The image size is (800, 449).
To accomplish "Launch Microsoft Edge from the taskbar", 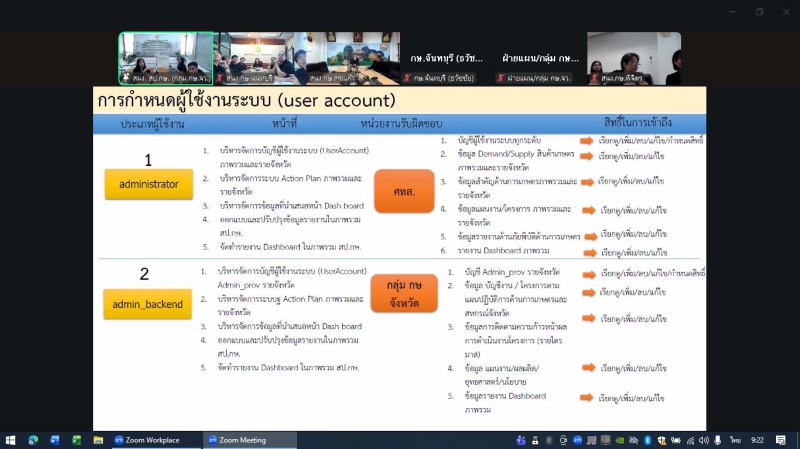I will tap(33, 440).
